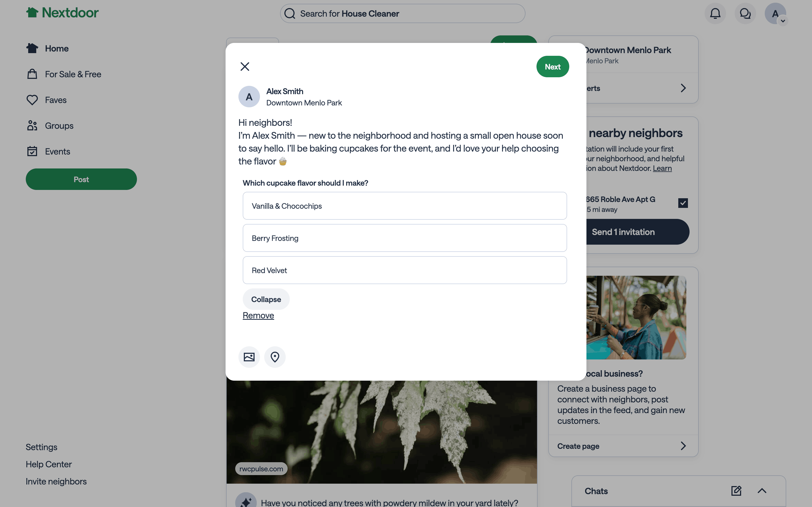Image resolution: width=812 pixels, height=507 pixels.
Task: Close the post composer dialog
Action: (245, 67)
